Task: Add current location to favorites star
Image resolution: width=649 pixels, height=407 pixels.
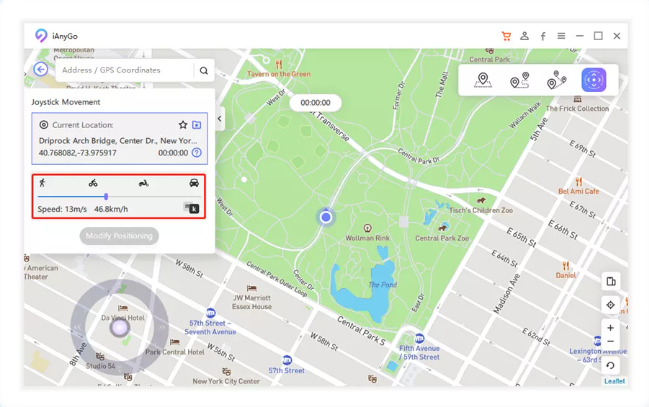Action: tap(183, 125)
